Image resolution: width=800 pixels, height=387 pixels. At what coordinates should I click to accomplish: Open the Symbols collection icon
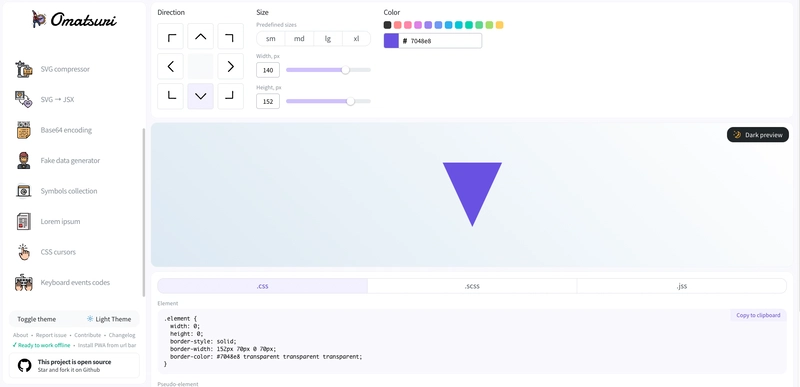tap(23, 191)
